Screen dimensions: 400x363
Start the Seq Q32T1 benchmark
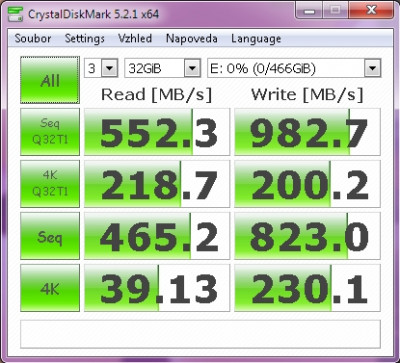click(50, 132)
